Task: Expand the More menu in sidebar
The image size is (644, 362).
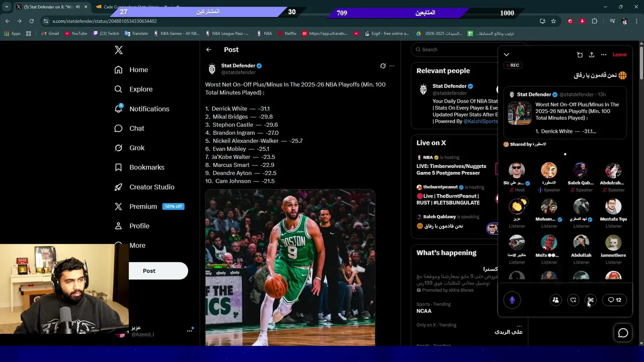Action: pyautogui.click(x=130, y=245)
